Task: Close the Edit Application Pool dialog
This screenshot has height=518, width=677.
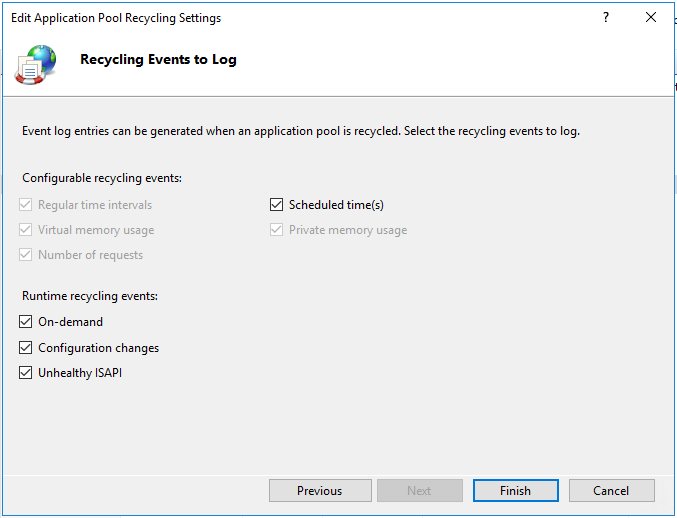Action: point(651,18)
